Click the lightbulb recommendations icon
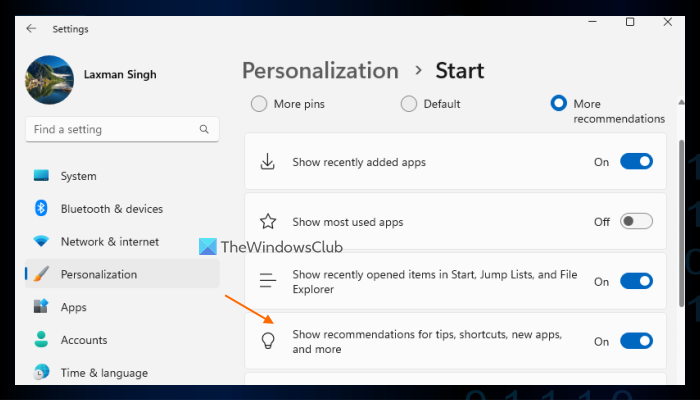Viewport: 700px width, 400px height. point(268,341)
